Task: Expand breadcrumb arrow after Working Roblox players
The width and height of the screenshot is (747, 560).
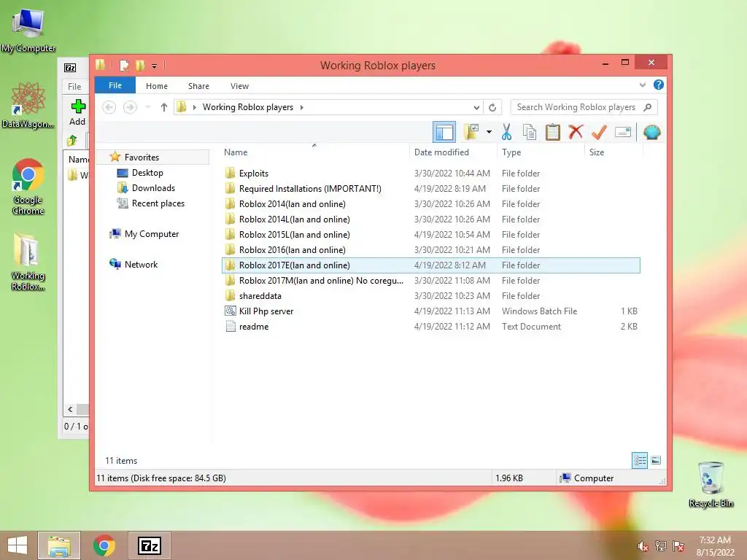Action: pyautogui.click(x=301, y=107)
